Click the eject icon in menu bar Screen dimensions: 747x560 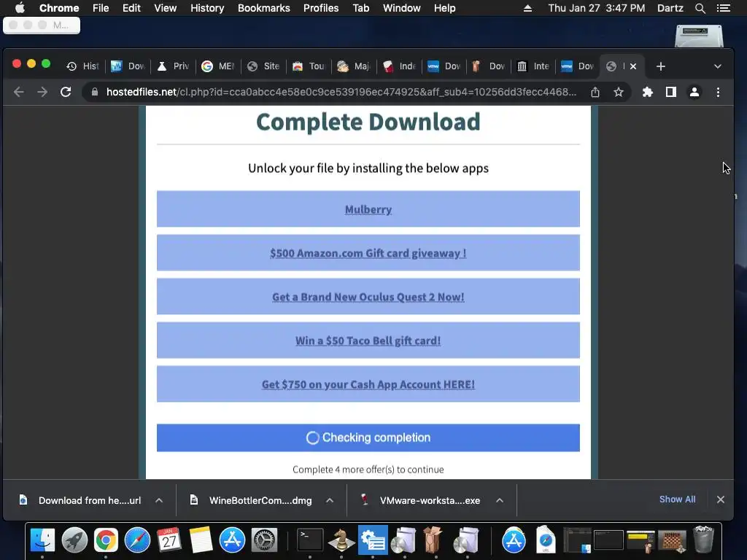tap(527, 8)
